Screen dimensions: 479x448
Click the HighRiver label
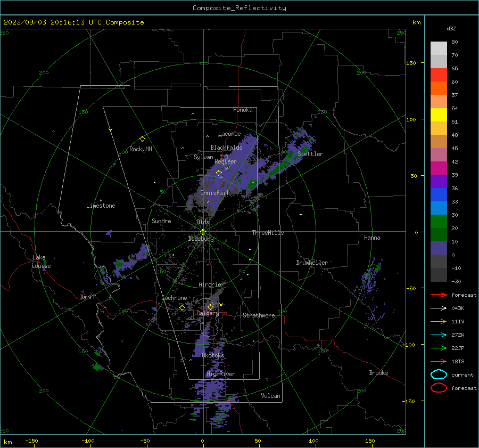[x=221, y=374]
